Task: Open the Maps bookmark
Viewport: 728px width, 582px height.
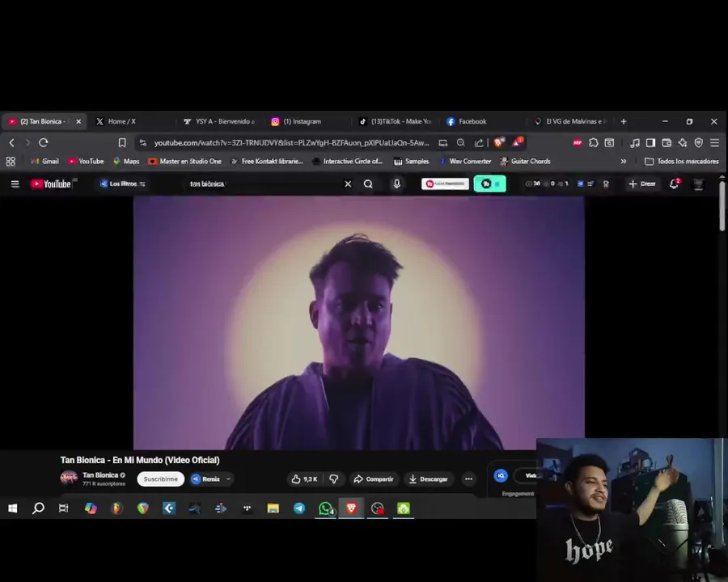Action: [126, 161]
